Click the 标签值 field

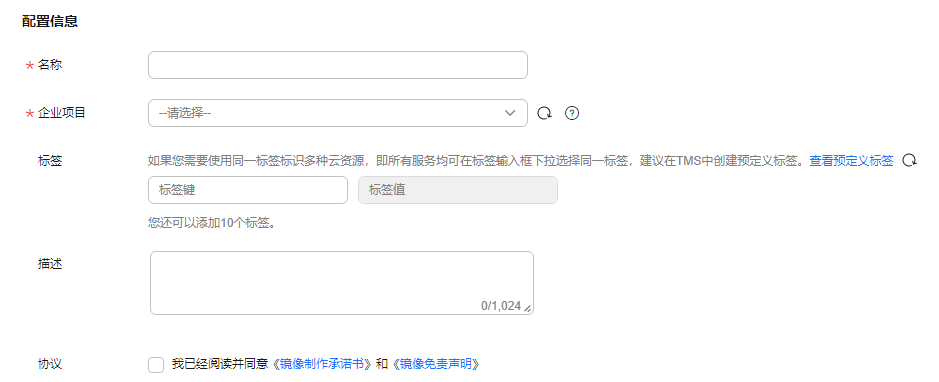(458, 190)
